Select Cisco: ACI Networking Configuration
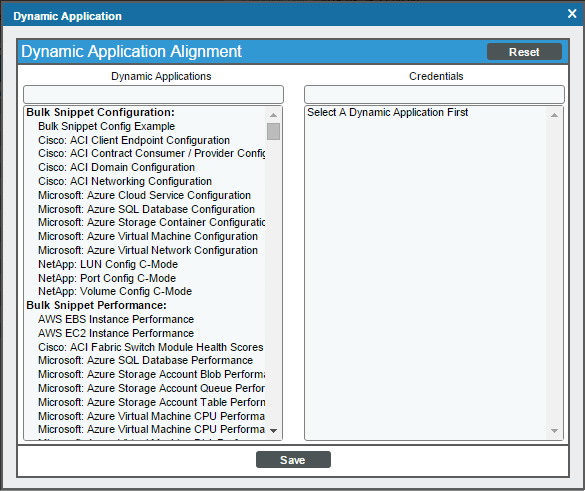The image size is (585, 491). [125, 181]
